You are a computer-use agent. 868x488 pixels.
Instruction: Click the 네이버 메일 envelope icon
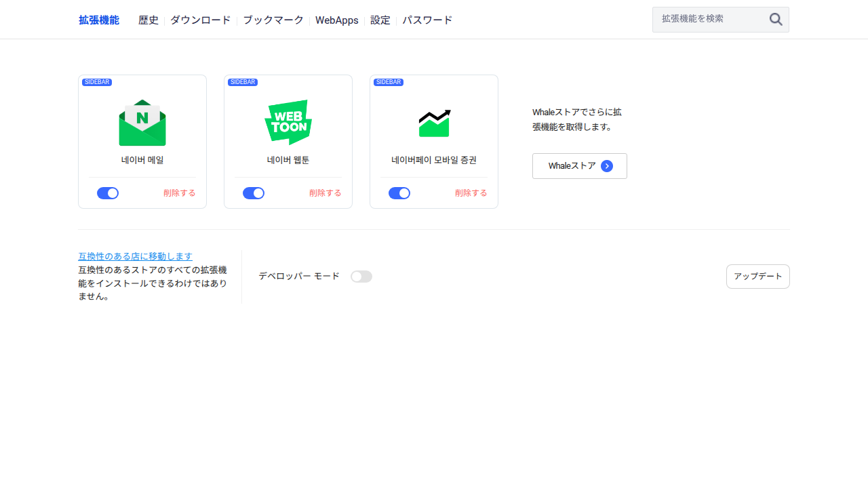[142, 123]
